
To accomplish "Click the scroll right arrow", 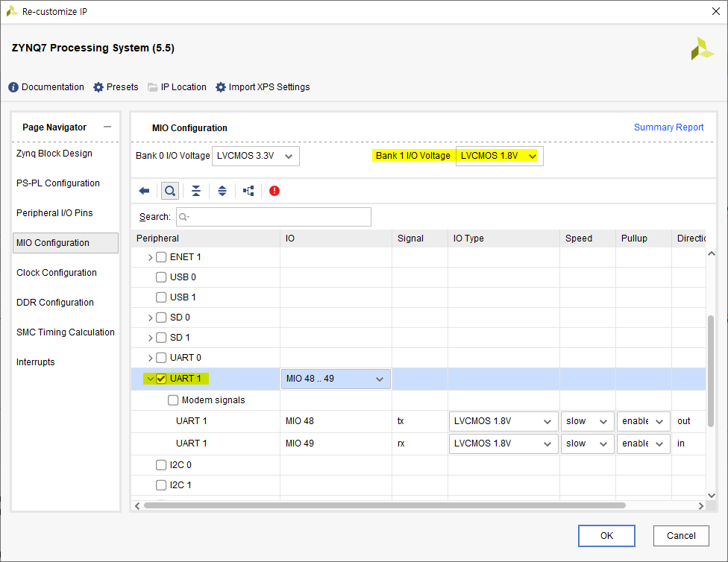I will tap(700, 505).
